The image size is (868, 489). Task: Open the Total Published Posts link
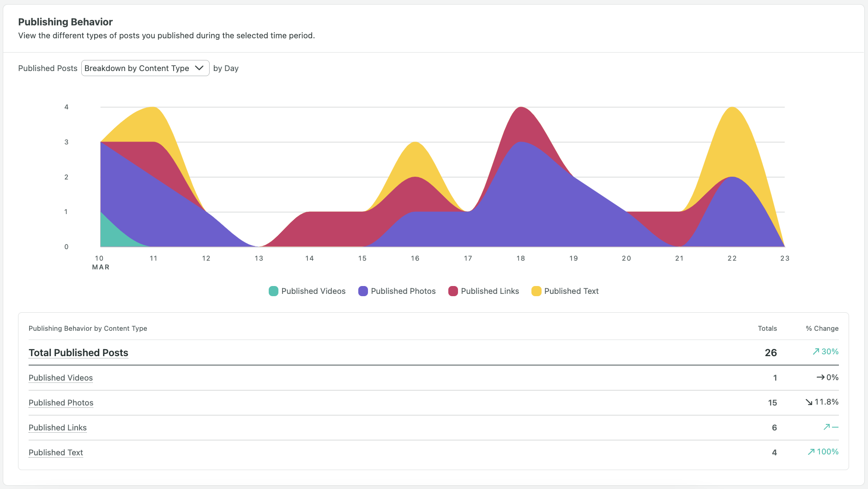point(78,353)
